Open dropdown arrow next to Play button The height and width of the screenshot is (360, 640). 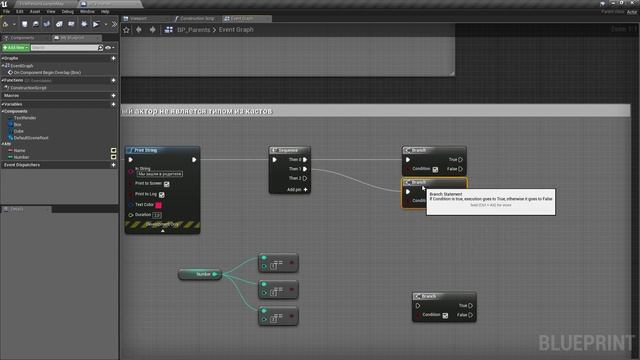tap(106, 24)
